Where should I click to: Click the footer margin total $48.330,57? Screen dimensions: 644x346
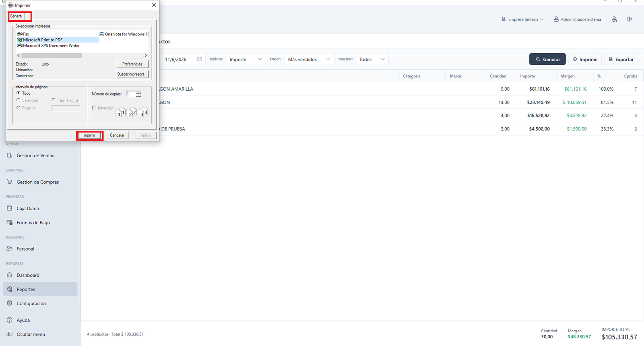(x=579, y=337)
